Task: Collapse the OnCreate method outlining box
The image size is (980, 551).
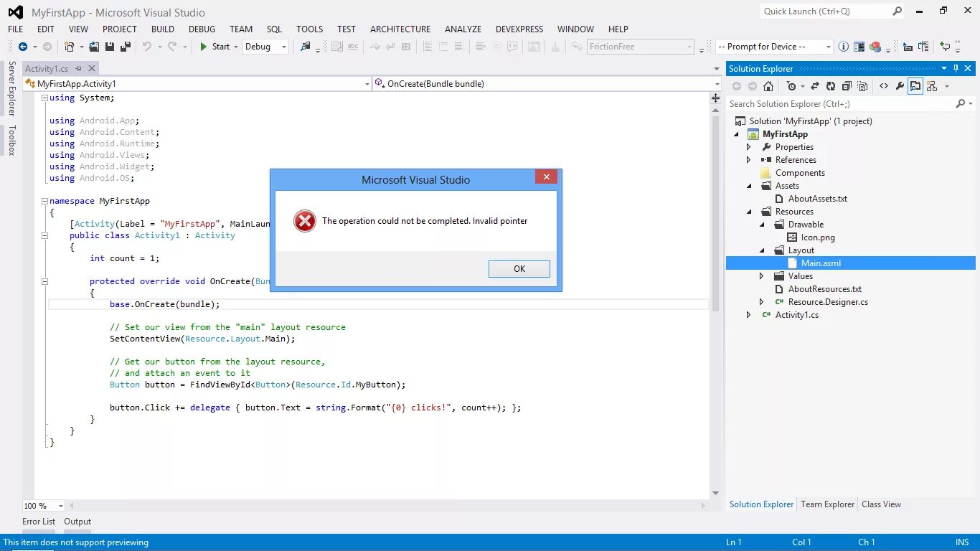Action: 44,281
